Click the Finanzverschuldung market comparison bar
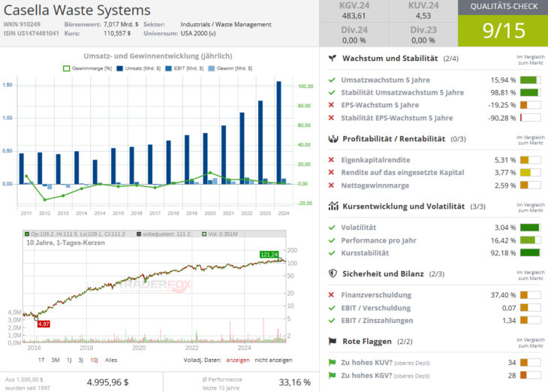Viewport: 548px width, 392px height. (x=530, y=295)
